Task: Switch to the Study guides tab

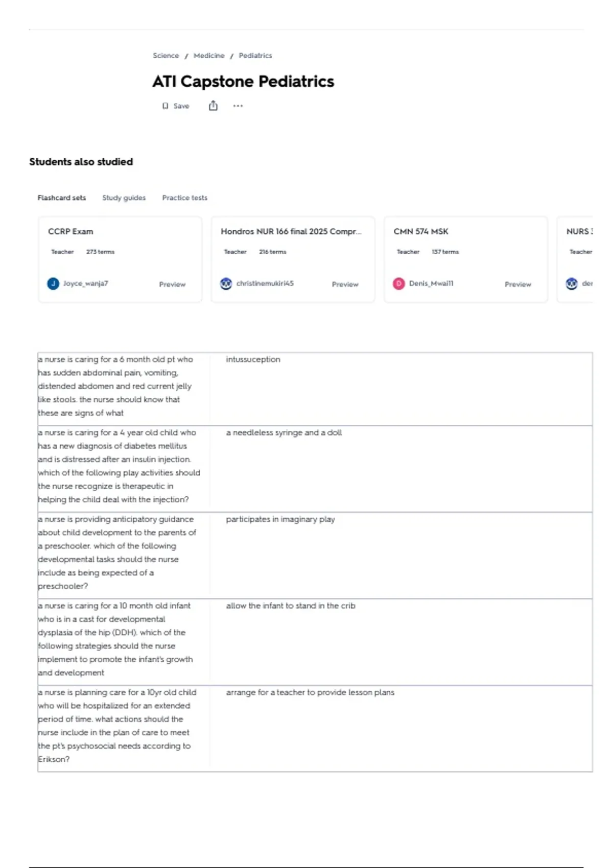Action: [x=124, y=198]
